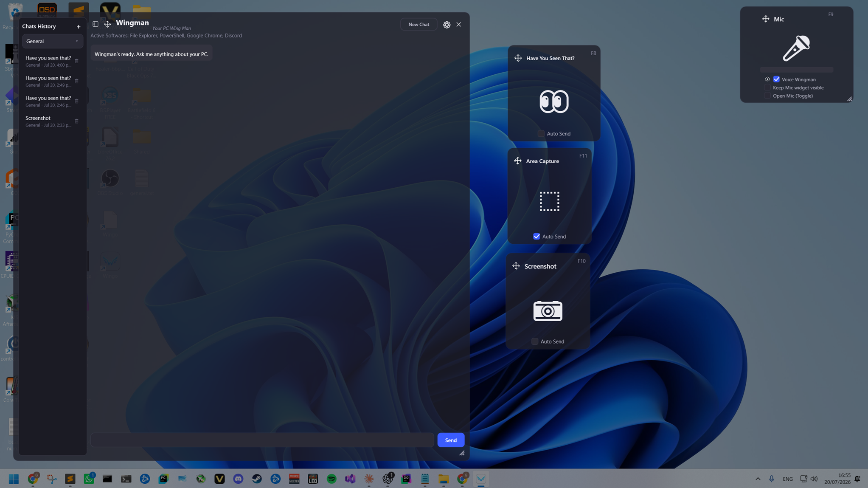
Task: Click the microphone icon in the Mic widget
Action: (x=796, y=48)
